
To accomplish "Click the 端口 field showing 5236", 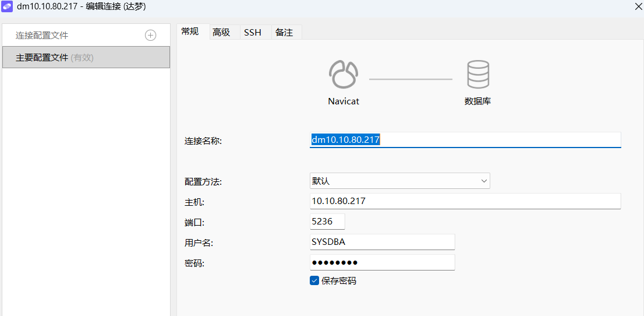I will click(x=327, y=222).
